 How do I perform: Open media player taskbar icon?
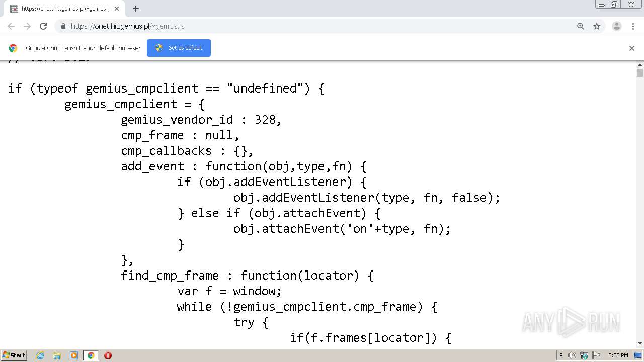(74, 355)
